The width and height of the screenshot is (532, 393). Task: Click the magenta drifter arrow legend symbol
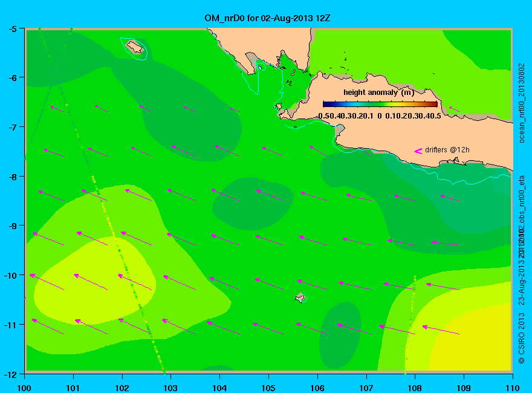[x=418, y=151]
